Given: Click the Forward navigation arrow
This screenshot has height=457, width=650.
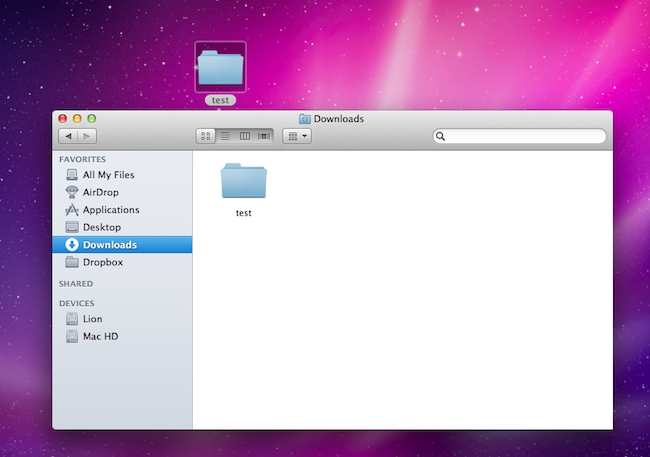Looking at the screenshot, I should tap(87, 136).
